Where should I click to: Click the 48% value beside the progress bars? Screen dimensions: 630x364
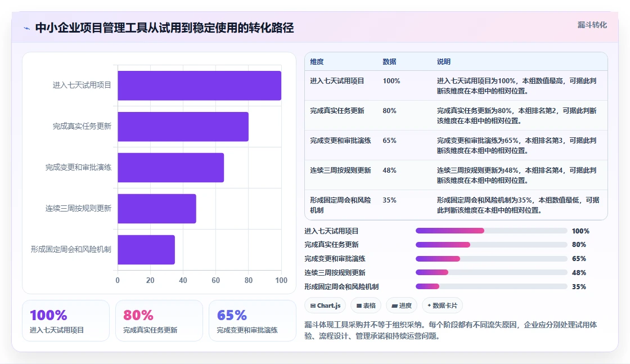[579, 273]
